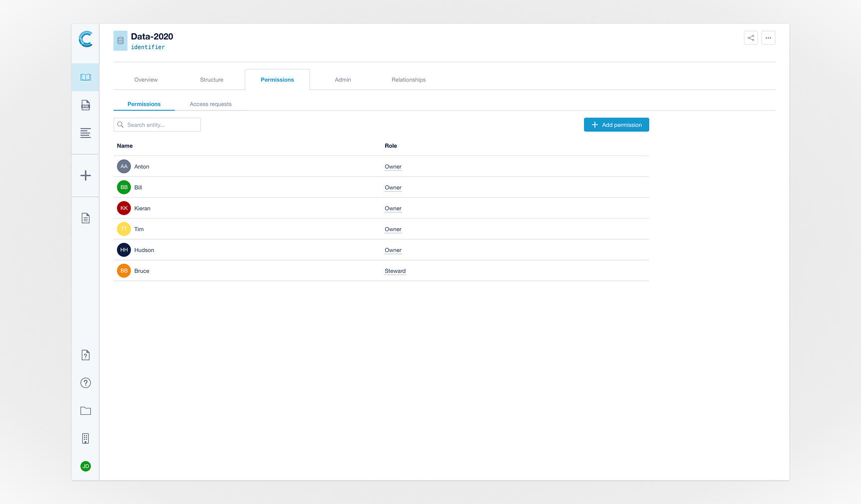Open Anton's Owner role selector
Viewport: 861px width, 504px height.
pos(393,166)
